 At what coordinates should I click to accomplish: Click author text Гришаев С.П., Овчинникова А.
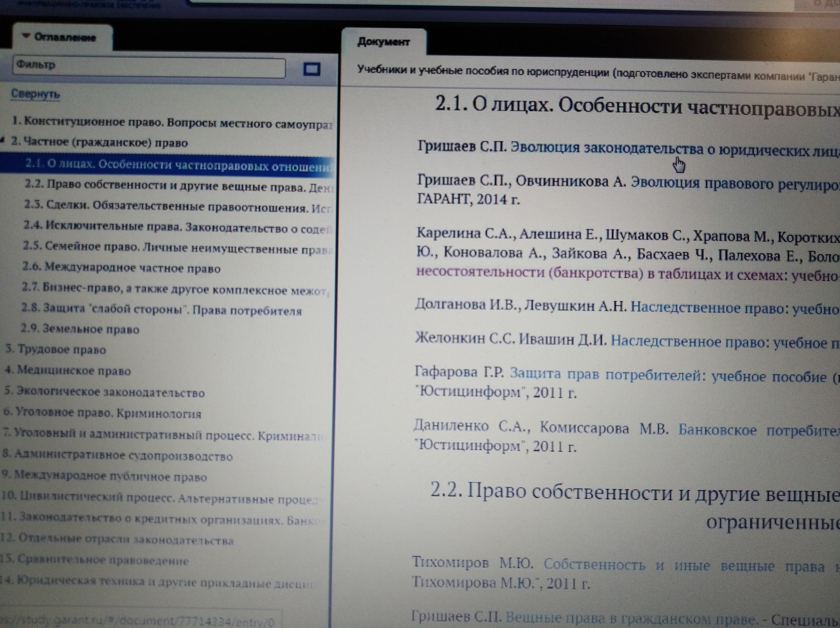(x=522, y=181)
